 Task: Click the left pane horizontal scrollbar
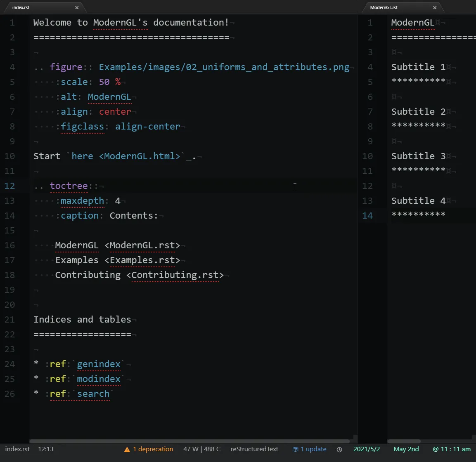[x=190, y=441]
